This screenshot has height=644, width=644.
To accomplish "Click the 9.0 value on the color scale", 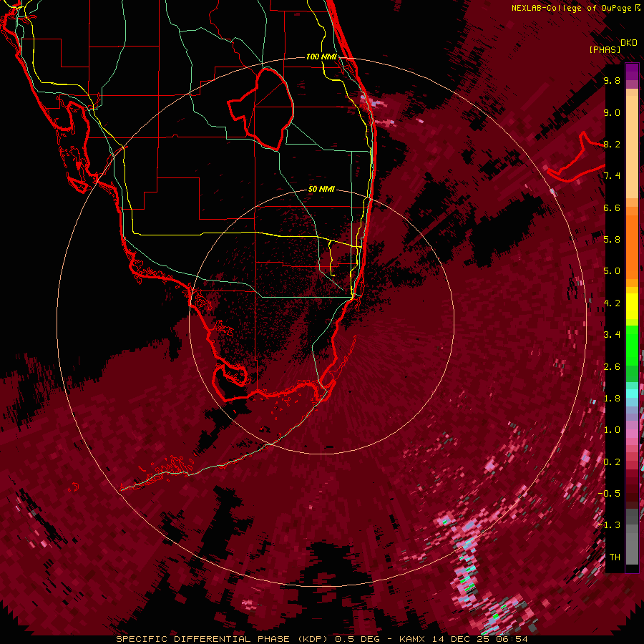I will point(612,112).
